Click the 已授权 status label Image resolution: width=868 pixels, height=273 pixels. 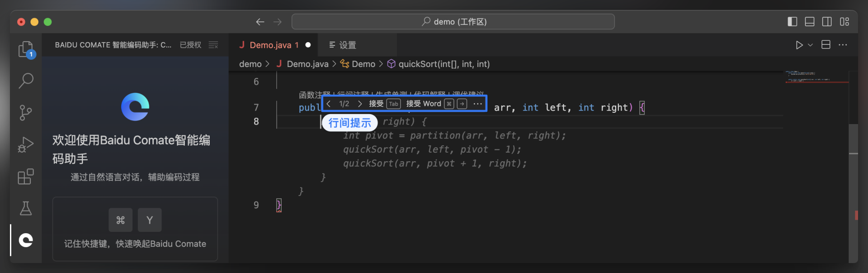pyautogui.click(x=190, y=45)
